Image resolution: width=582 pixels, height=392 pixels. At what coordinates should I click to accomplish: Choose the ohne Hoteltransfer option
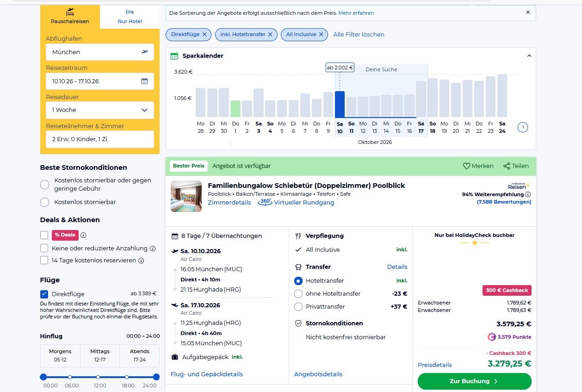tap(298, 294)
